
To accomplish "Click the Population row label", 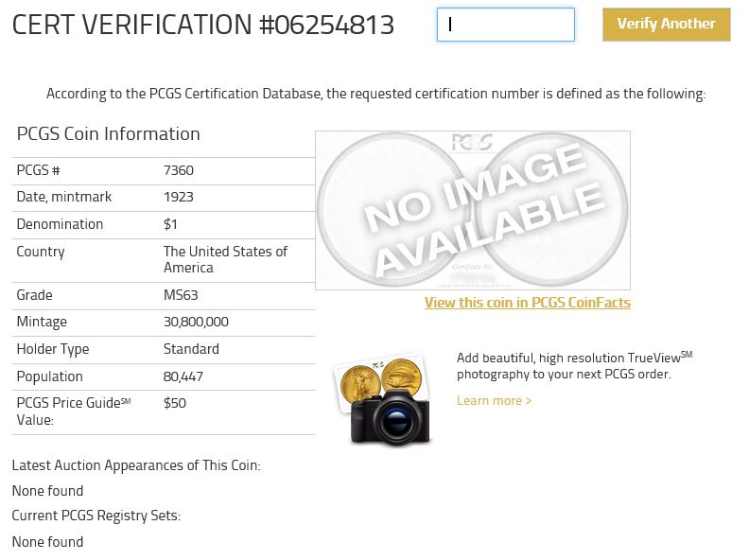I will [50, 376].
